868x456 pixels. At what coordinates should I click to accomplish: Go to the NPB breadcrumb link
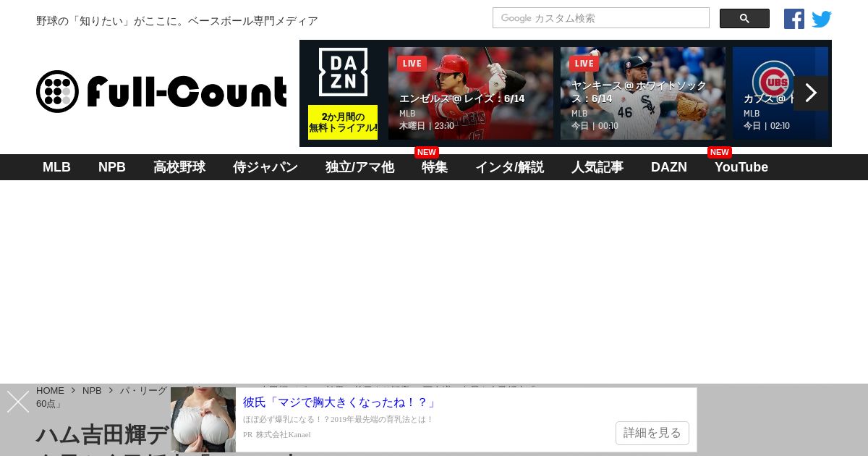[x=92, y=390]
